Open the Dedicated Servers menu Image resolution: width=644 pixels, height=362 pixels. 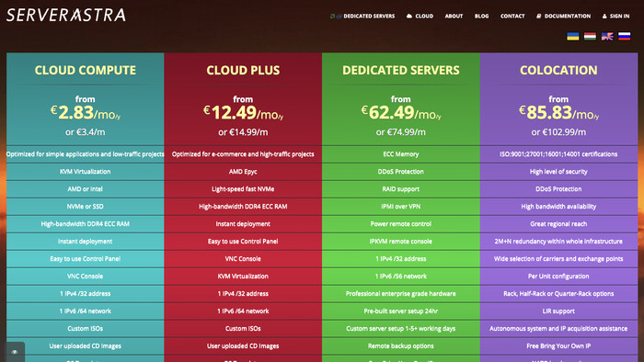pyautogui.click(x=362, y=16)
